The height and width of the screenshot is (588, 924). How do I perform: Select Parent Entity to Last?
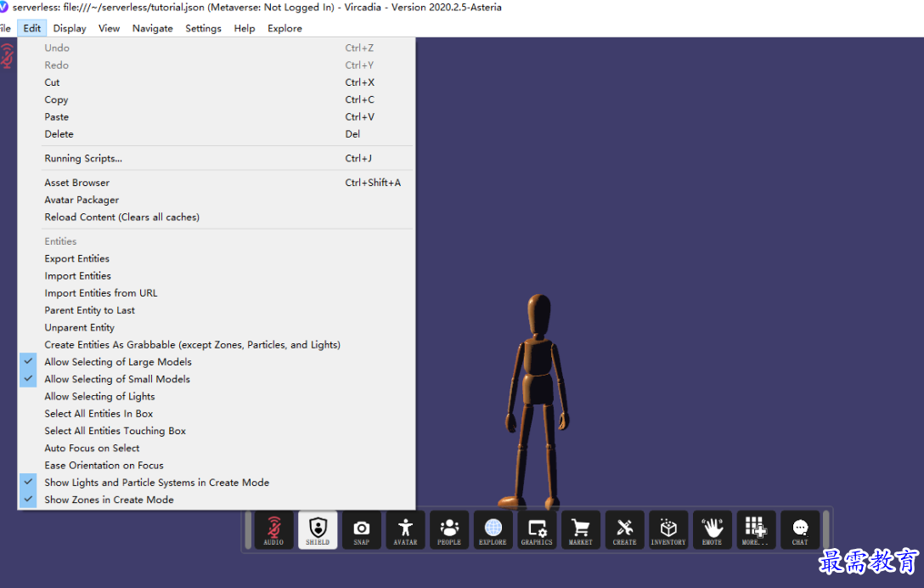click(217, 310)
